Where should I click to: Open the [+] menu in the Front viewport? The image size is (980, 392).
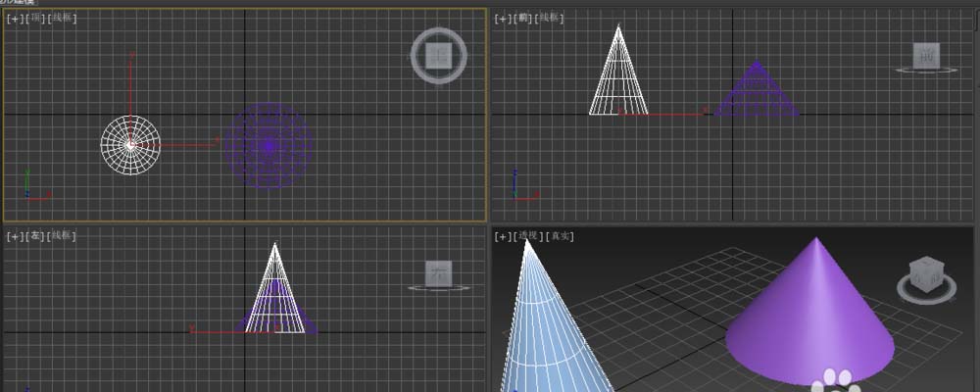(503, 19)
